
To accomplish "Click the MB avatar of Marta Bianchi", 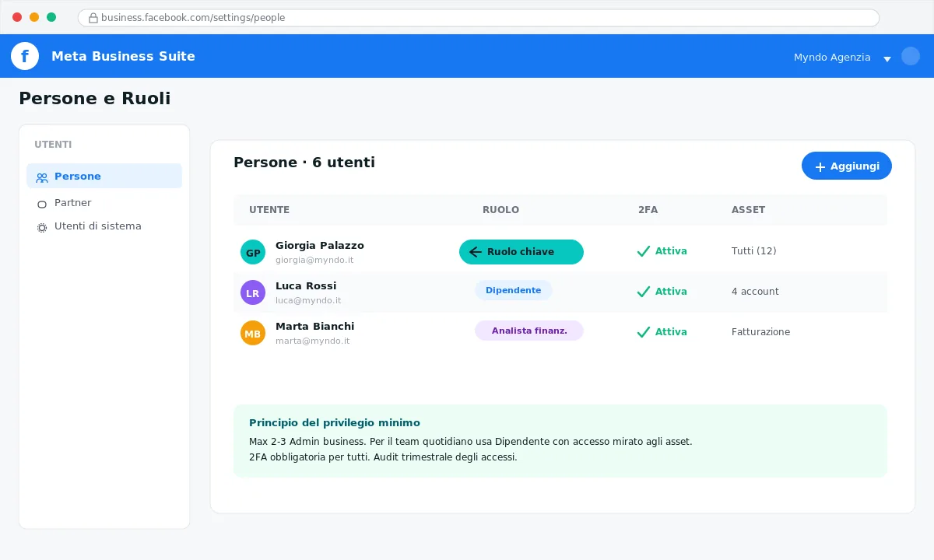I will click(253, 333).
